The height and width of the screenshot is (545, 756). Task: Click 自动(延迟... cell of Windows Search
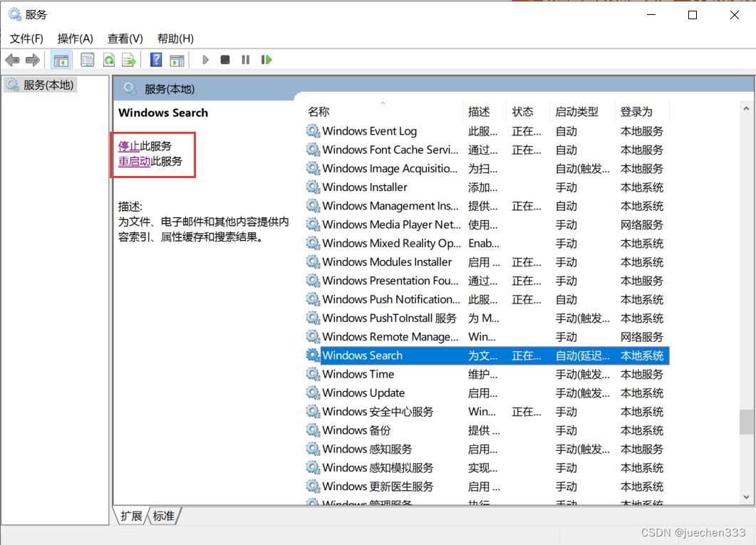tap(582, 355)
